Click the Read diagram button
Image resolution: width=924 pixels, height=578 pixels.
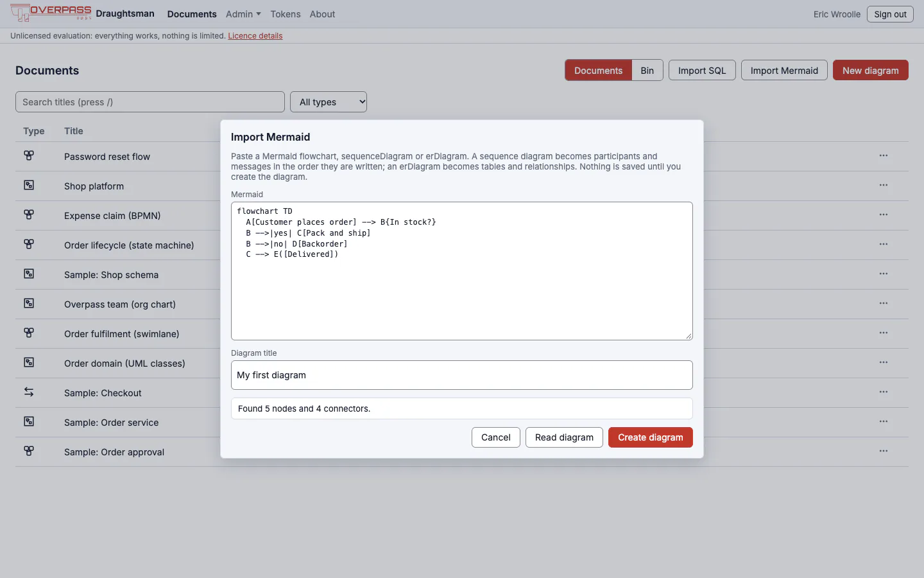click(564, 437)
